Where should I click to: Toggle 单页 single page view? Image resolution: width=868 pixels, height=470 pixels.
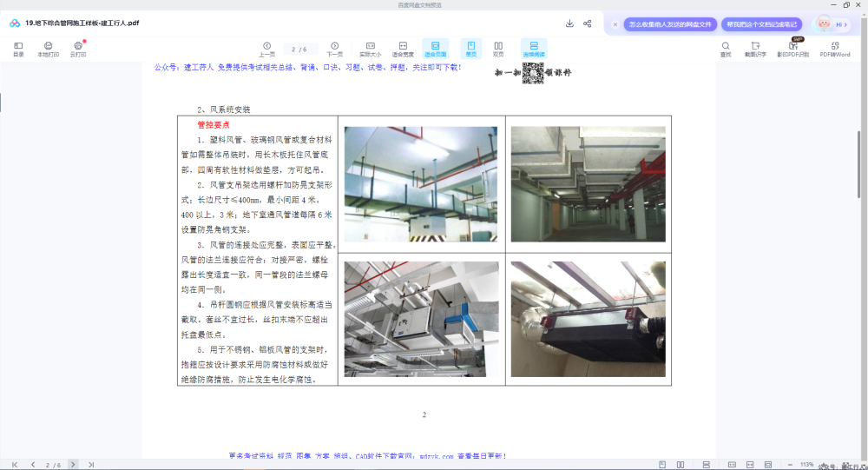[x=471, y=49]
